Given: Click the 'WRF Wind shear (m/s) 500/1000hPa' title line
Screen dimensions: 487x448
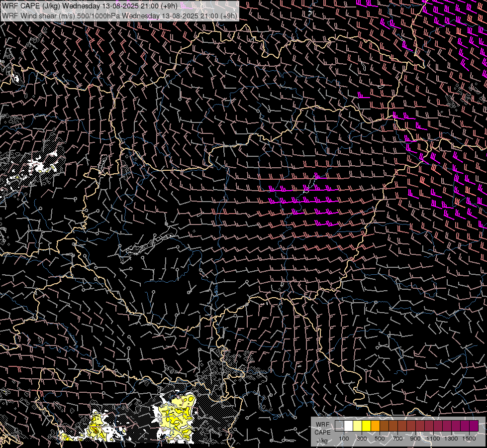Looking at the screenshot, I should 120,15.
